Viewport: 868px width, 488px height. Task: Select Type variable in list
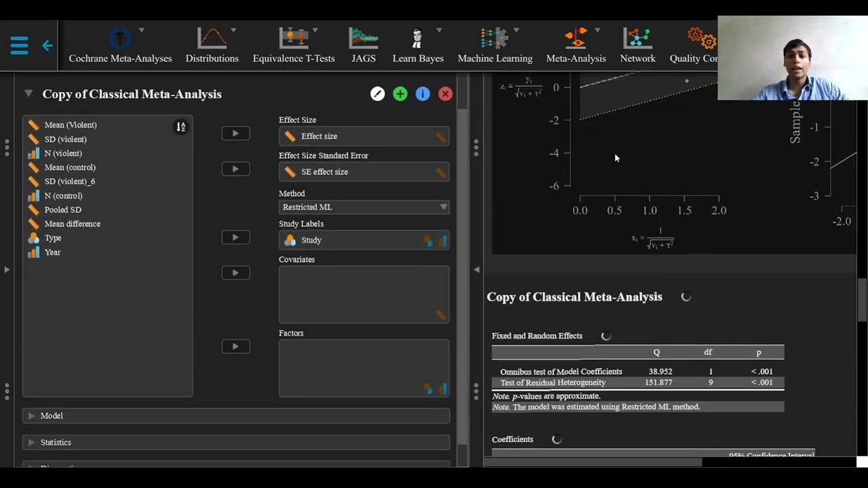pos(53,238)
